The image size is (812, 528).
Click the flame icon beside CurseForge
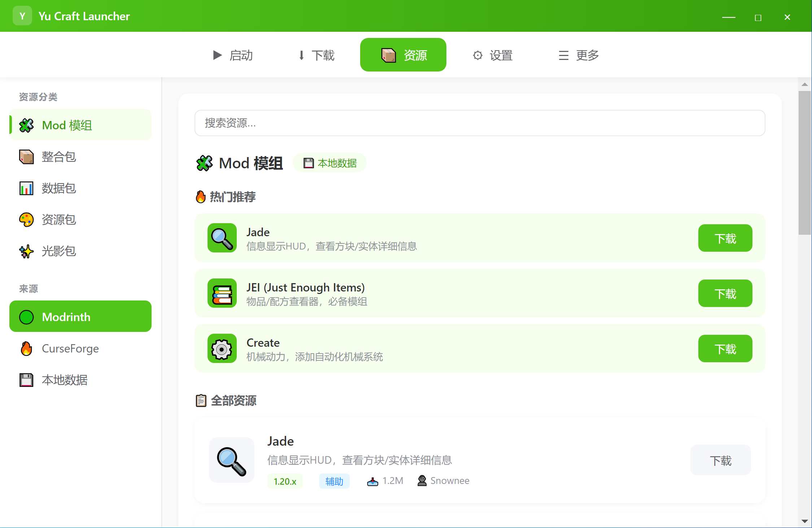pos(26,349)
